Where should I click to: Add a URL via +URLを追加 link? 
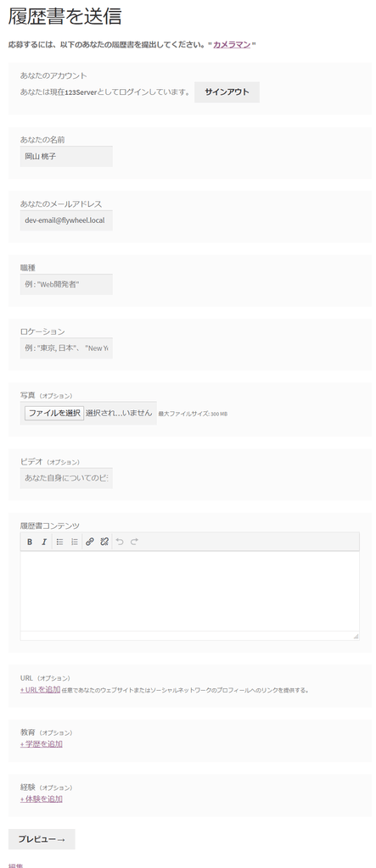tap(40, 690)
